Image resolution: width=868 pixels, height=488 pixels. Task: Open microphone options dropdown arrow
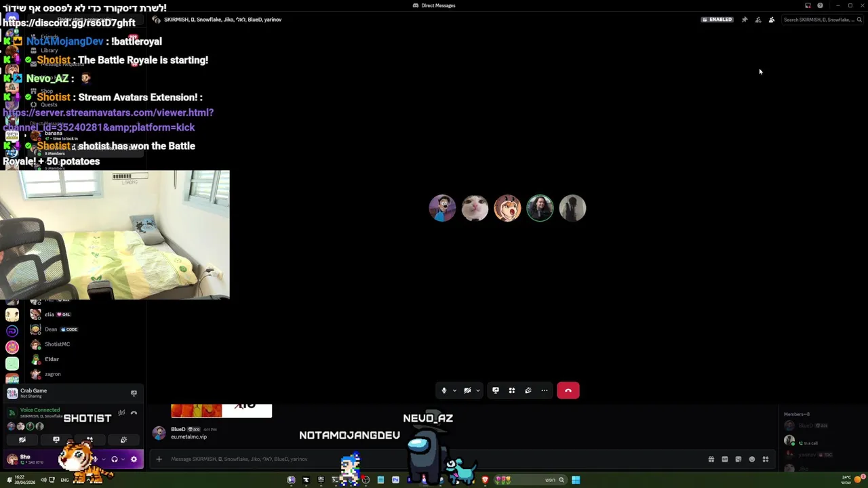(x=454, y=390)
